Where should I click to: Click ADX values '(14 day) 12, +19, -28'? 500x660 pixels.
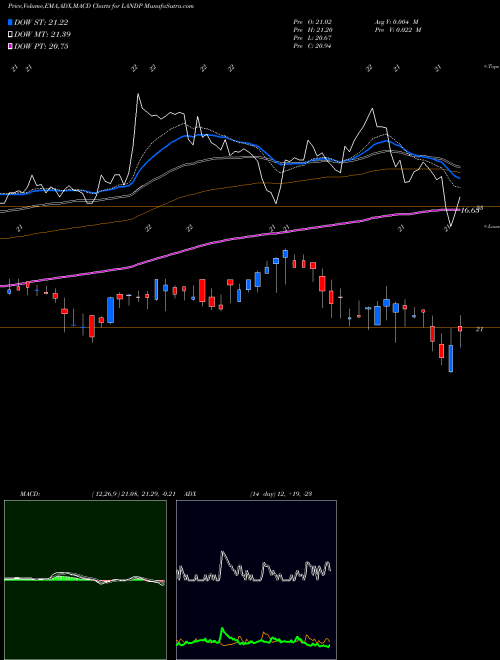[281, 494]
